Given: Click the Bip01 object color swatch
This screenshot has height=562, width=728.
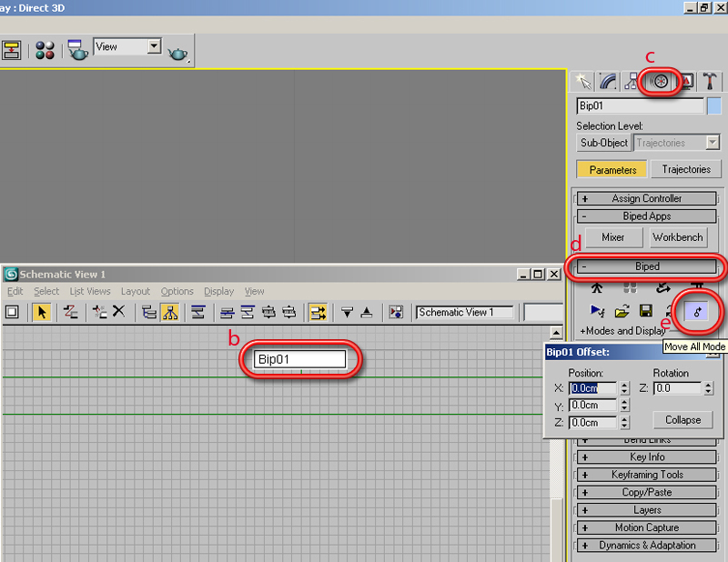Looking at the screenshot, I should tap(714, 105).
